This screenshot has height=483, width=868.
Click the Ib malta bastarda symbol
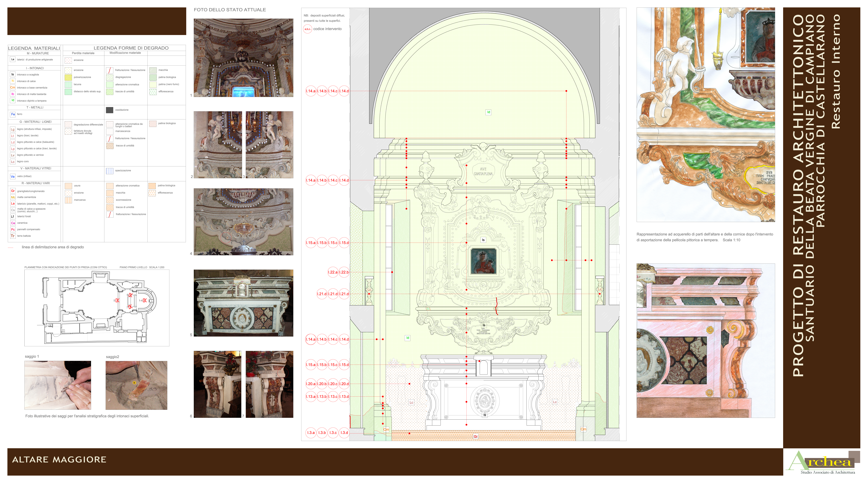[x=13, y=94]
